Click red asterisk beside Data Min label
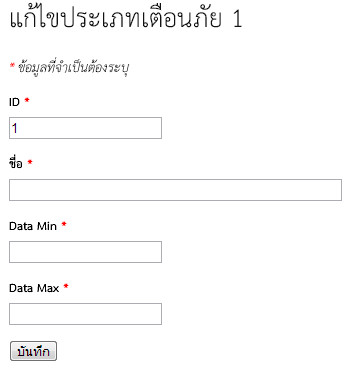The height and width of the screenshot is (384, 364). [64, 224]
